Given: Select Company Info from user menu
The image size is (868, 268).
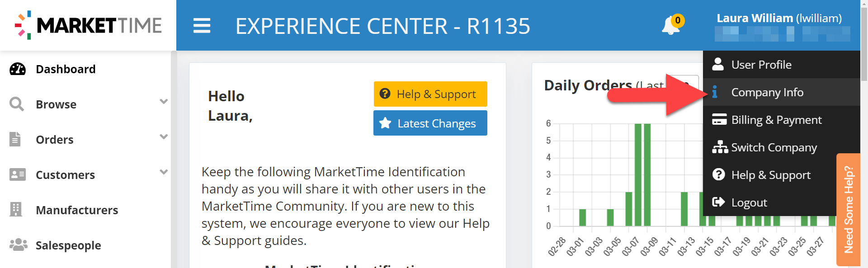Looking at the screenshot, I should point(767,92).
